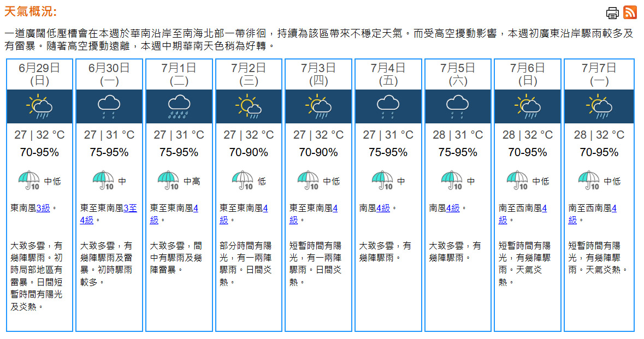The image size is (644, 339).
Task: Open the 3級 wind force link for June 29
Action: (43, 208)
